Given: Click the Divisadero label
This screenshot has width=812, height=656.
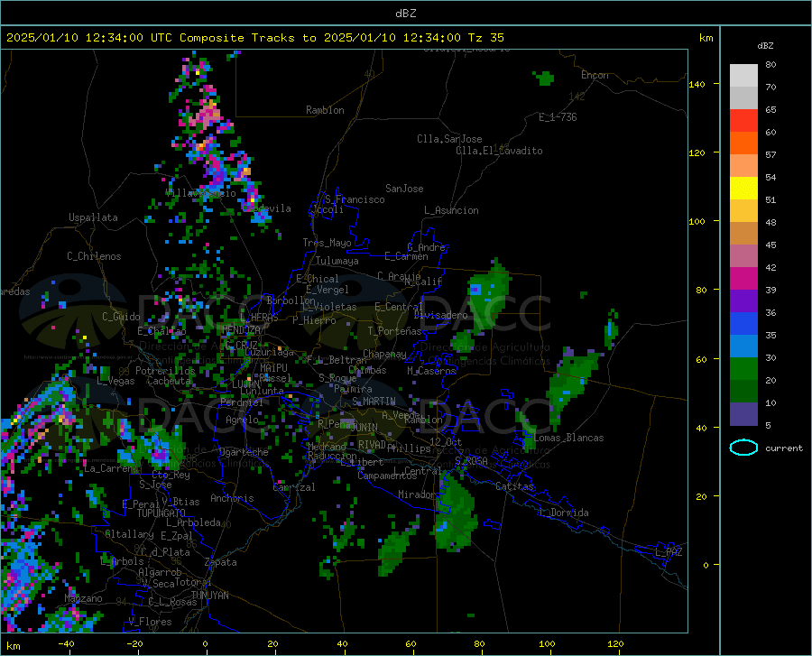Looking at the screenshot, I should (x=440, y=315).
